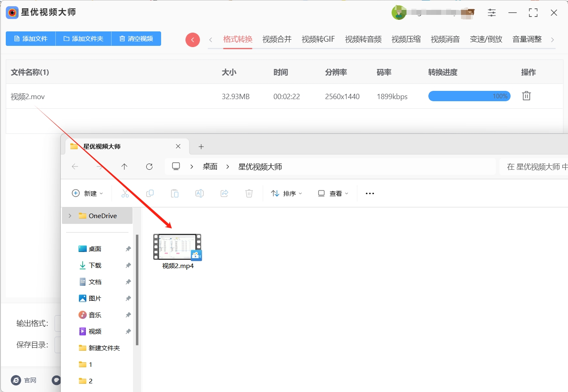The image size is (568, 392).
Task: Go back in File Explorer
Action: [75, 166]
